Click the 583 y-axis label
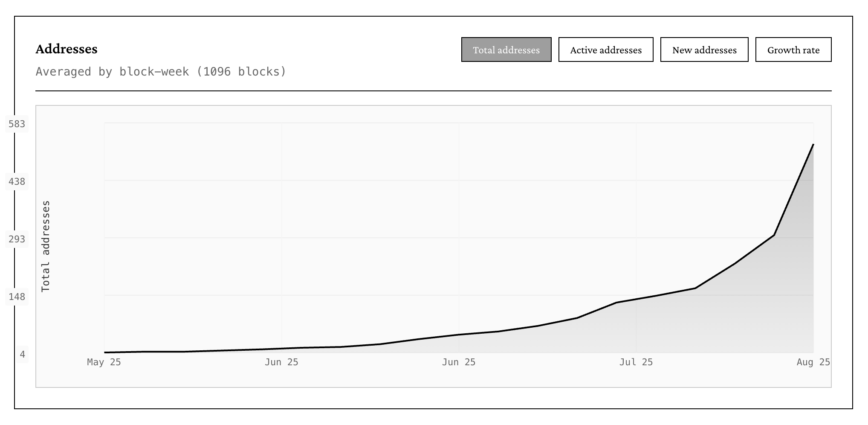This screenshot has width=868, height=425. point(17,124)
